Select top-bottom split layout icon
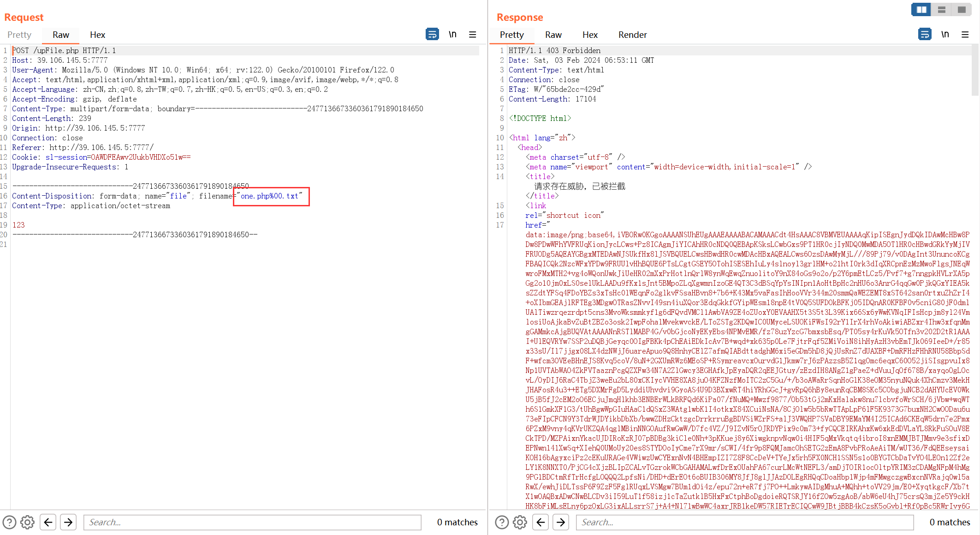Screen dimensions: 980x535 [941, 9]
